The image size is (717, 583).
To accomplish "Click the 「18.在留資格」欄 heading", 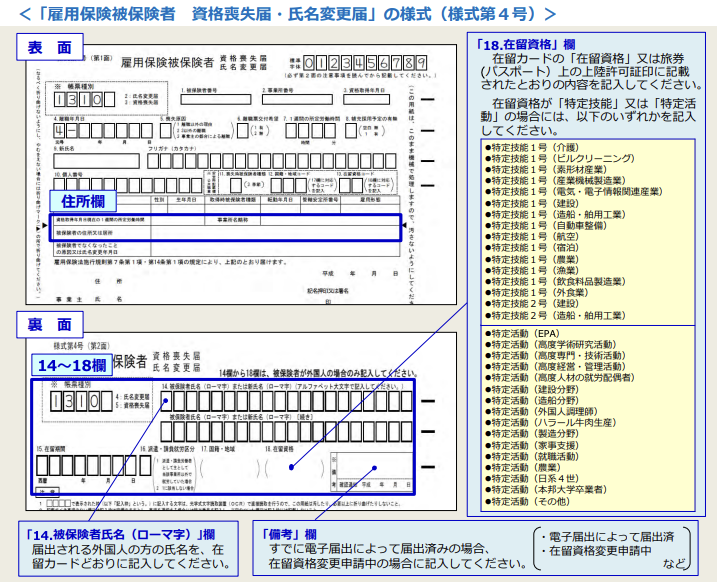I will pos(525,45).
